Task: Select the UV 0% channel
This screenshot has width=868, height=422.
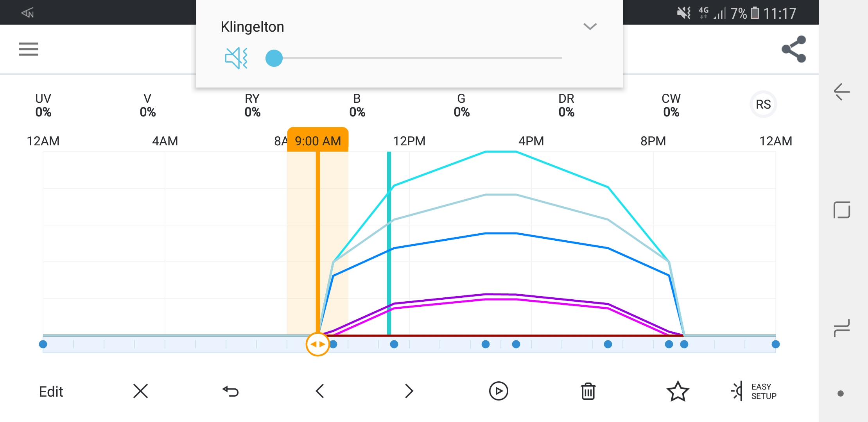Action: (x=43, y=105)
